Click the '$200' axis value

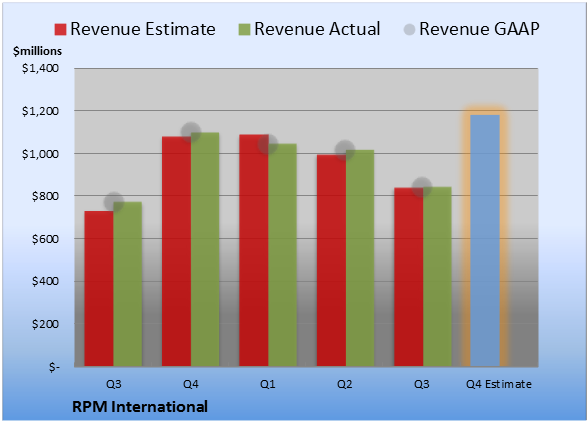45,324
